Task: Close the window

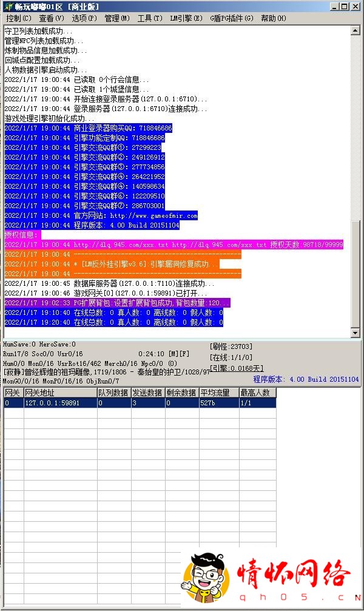Action: pos(355,7)
